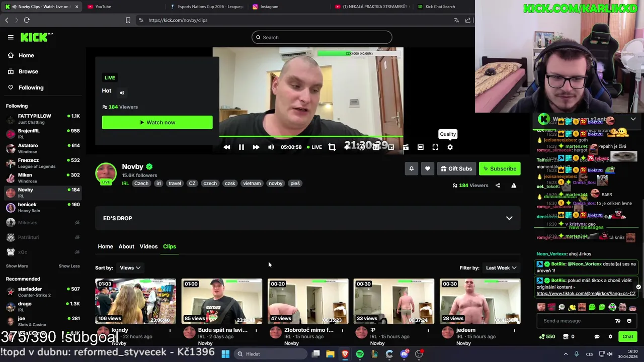Click the vietnam tag
This screenshot has width=644, height=362.
click(x=252, y=184)
